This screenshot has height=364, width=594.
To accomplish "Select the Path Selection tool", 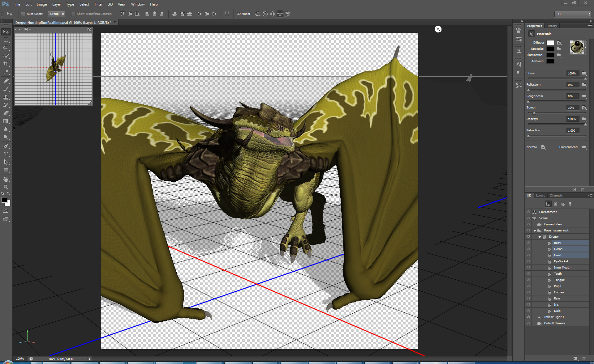I will coord(6,162).
